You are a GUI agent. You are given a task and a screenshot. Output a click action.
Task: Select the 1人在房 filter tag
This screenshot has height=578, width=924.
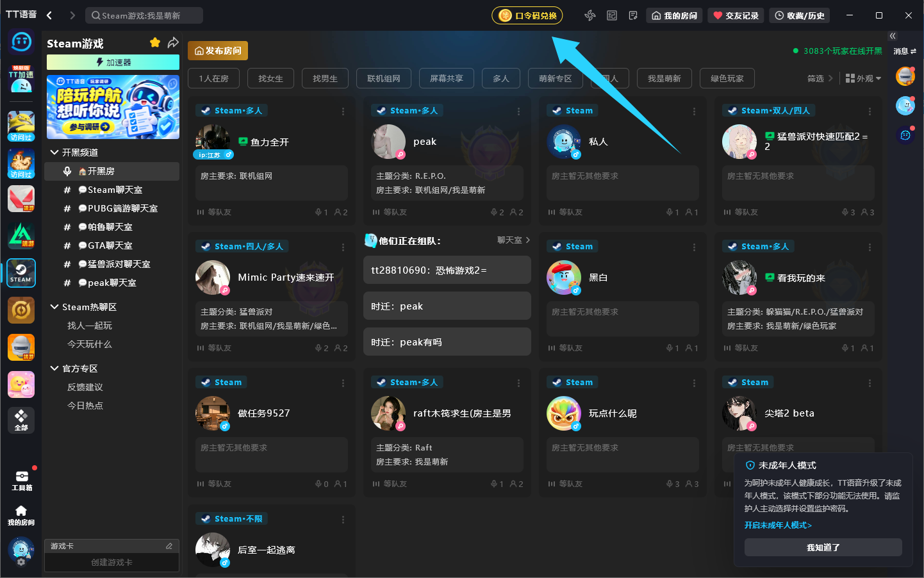[x=213, y=78]
